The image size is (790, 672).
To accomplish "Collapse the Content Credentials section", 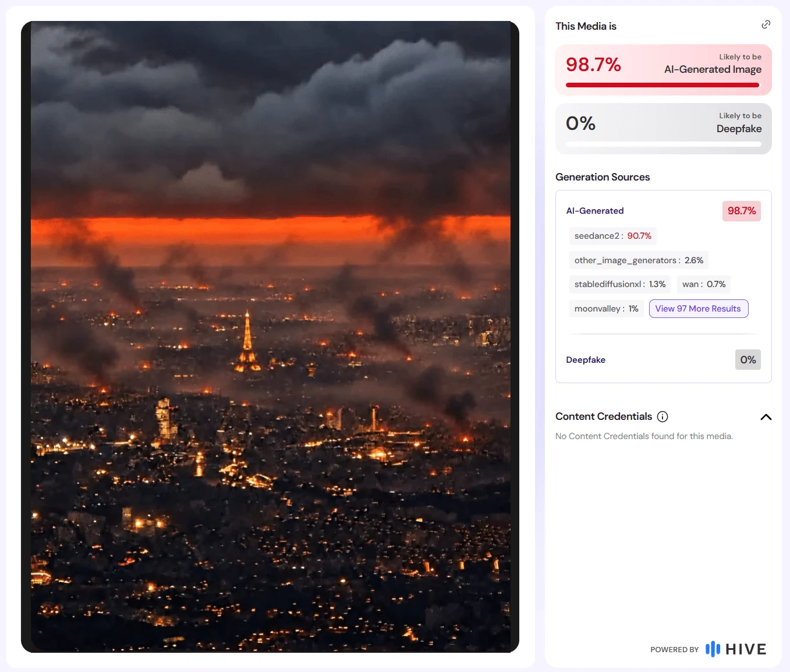I will (x=766, y=417).
